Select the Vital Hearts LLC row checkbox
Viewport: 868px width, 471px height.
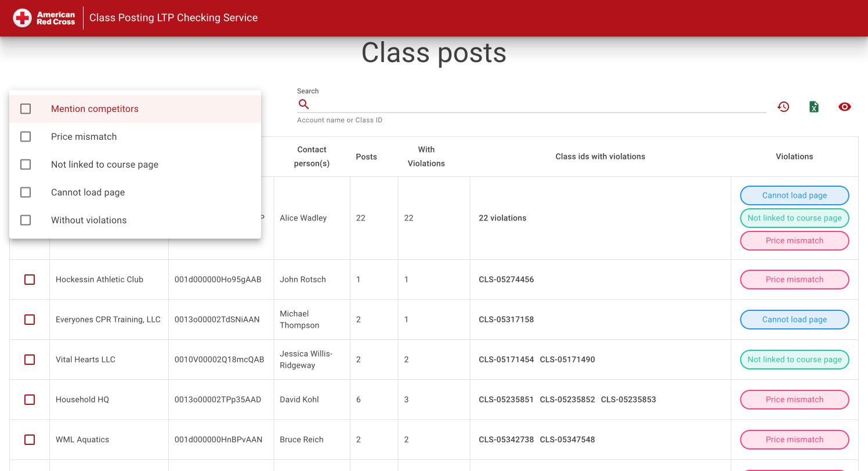click(30, 360)
